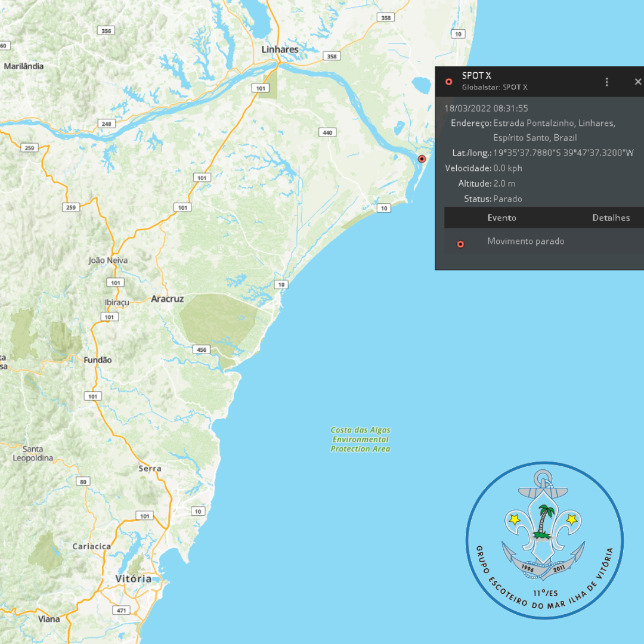Image resolution: width=644 pixels, height=644 pixels.
Task: Click the Linhares city label
Action: 280,49
